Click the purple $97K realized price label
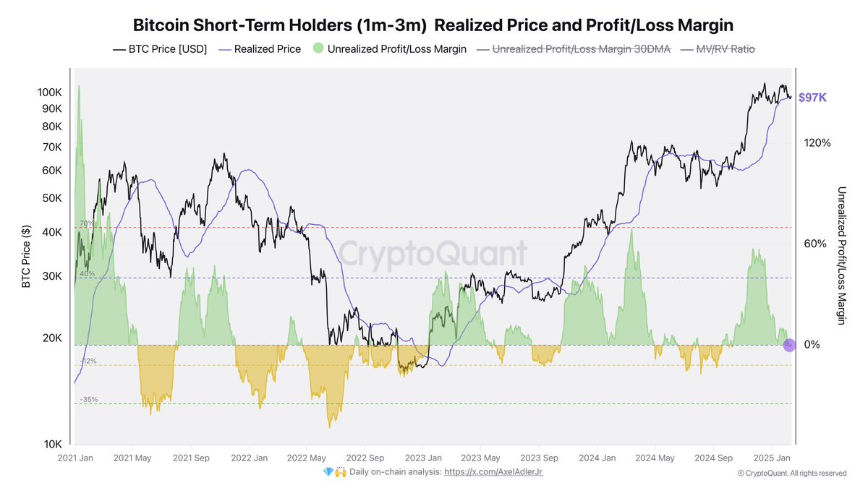The height and width of the screenshot is (488, 868). [x=813, y=98]
